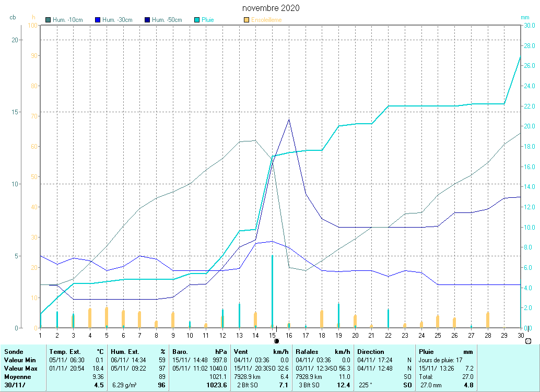Click the Sonde row label
Viewport: 540px width, 392px height.
pyautogui.click(x=14, y=352)
